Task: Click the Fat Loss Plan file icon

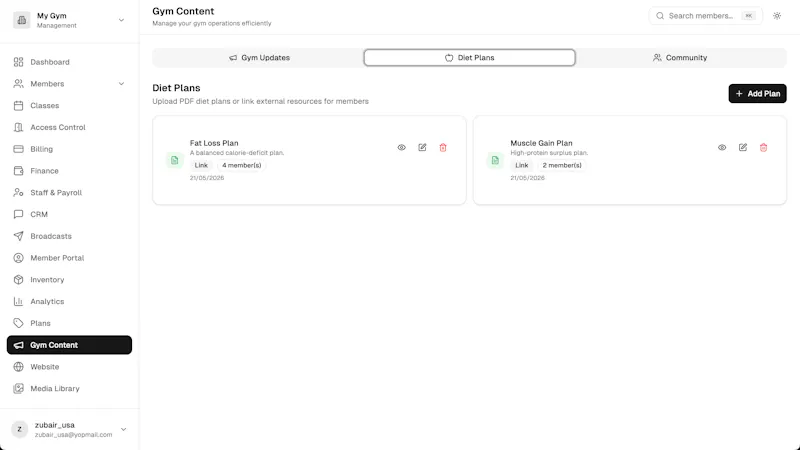Action: click(174, 160)
